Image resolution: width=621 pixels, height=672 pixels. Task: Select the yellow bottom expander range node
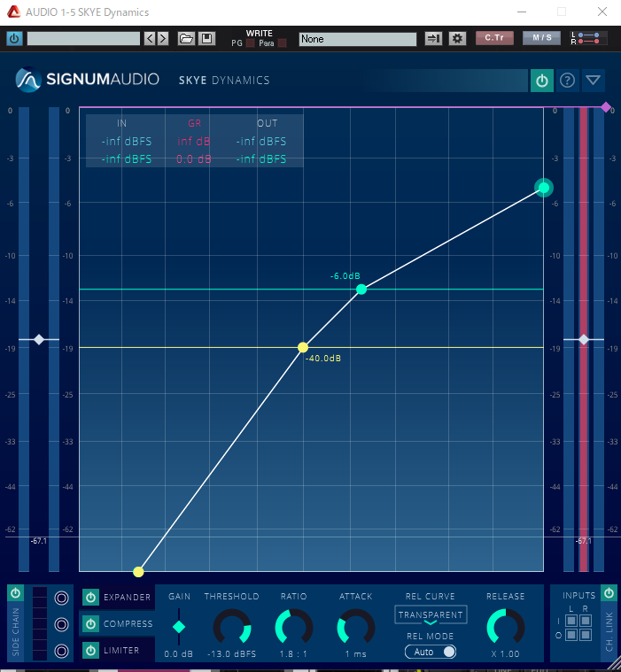point(138,572)
